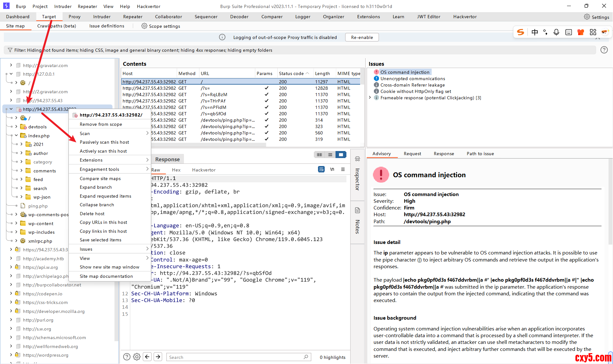This screenshot has width=613, height=364.
Task: Expand the Frameable response issue group
Action: 370,98
